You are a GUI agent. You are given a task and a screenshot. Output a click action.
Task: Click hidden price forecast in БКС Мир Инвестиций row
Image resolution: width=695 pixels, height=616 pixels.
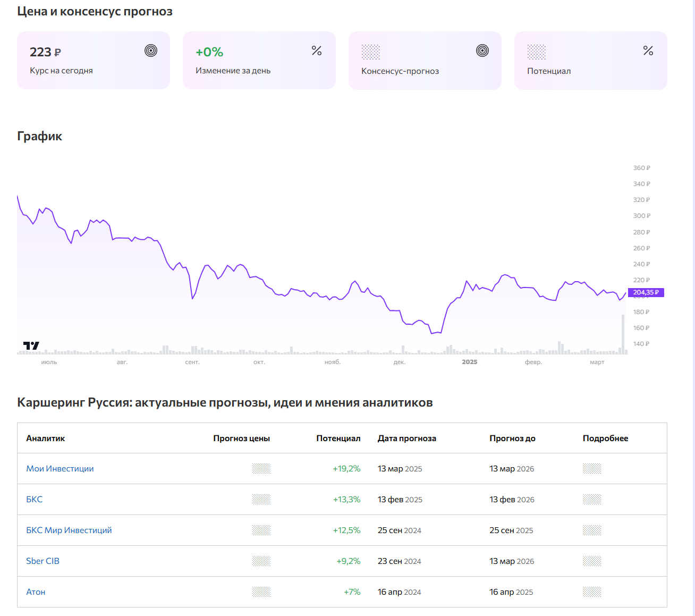pyautogui.click(x=261, y=530)
